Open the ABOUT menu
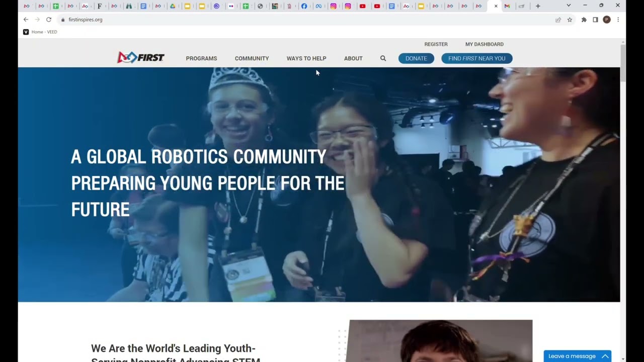The image size is (644, 362). coord(353,58)
